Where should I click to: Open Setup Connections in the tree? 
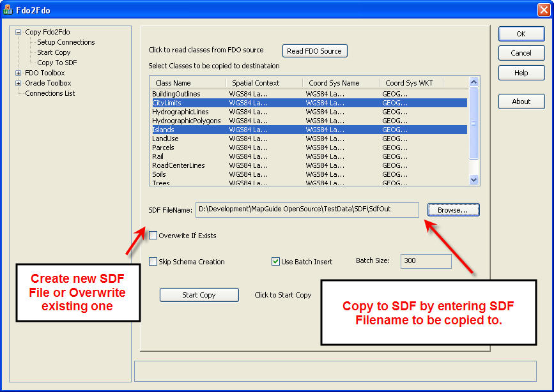point(66,42)
